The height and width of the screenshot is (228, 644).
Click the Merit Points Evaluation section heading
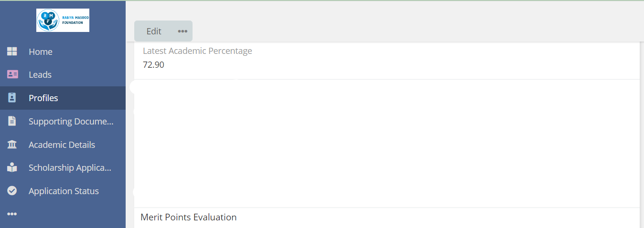click(x=189, y=218)
